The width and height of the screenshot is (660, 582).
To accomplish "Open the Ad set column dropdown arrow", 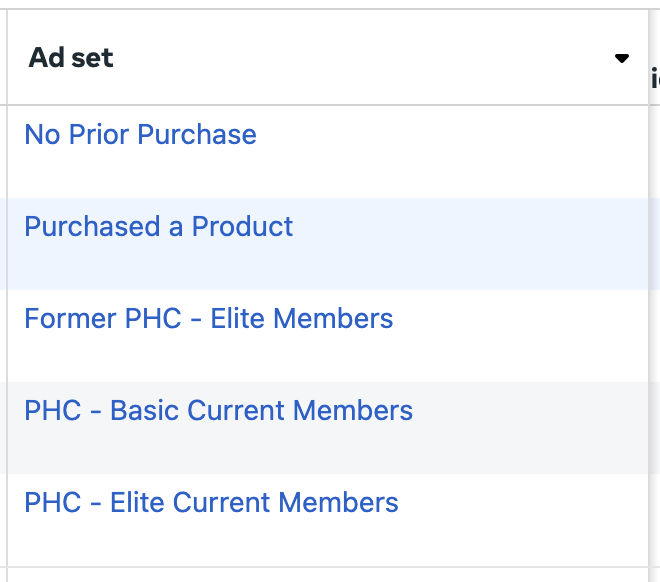I will pos(622,58).
